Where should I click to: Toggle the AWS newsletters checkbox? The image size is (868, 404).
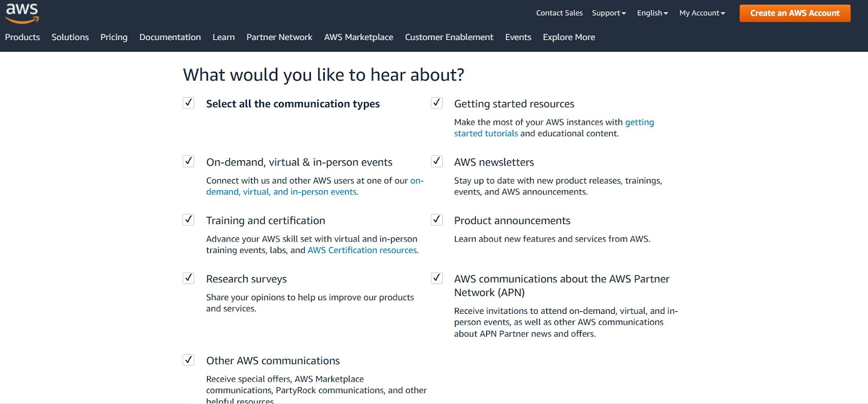(437, 161)
